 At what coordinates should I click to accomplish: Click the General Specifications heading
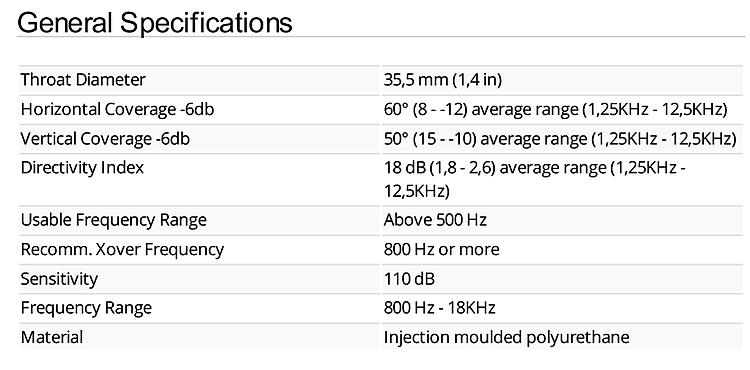tap(154, 22)
